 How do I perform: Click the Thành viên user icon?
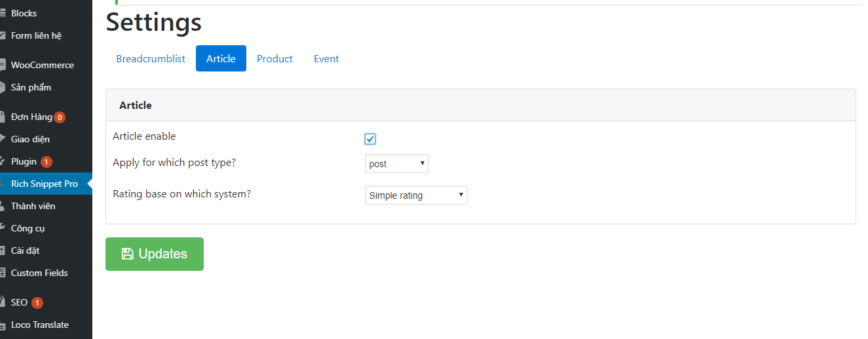(x=3, y=206)
